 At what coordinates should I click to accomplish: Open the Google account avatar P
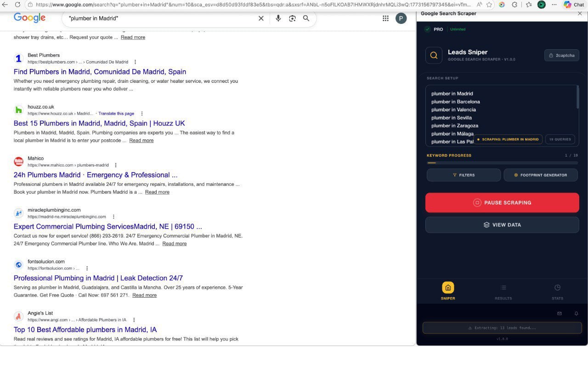click(x=401, y=18)
